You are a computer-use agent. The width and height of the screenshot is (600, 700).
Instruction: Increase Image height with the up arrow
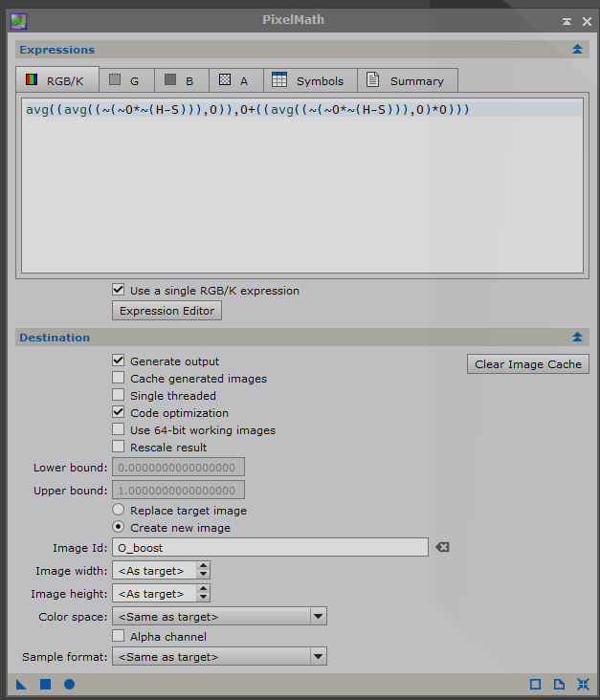(203, 589)
